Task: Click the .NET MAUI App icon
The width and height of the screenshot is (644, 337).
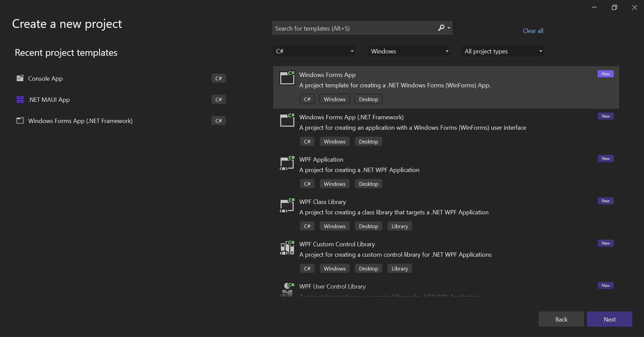Action: (20, 99)
